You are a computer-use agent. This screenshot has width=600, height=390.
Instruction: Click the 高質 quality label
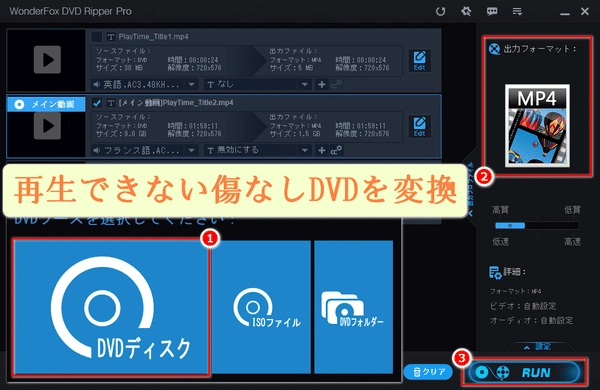point(500,210)
